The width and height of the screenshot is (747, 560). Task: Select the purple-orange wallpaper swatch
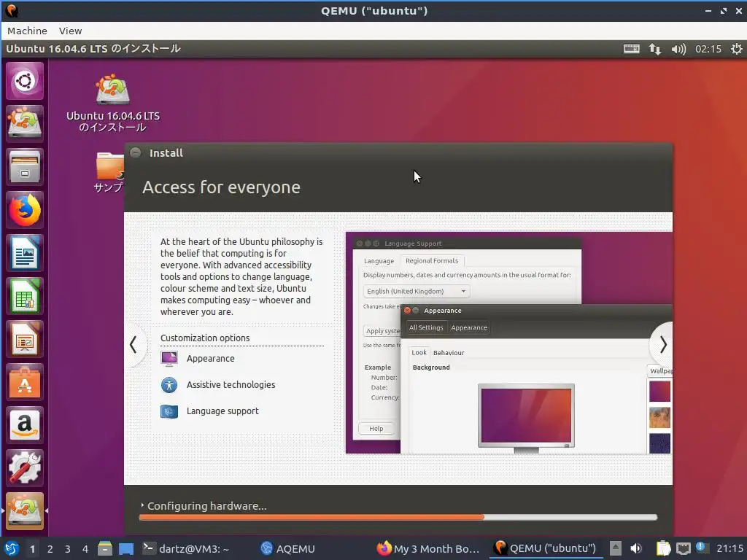tap(659, 391)
